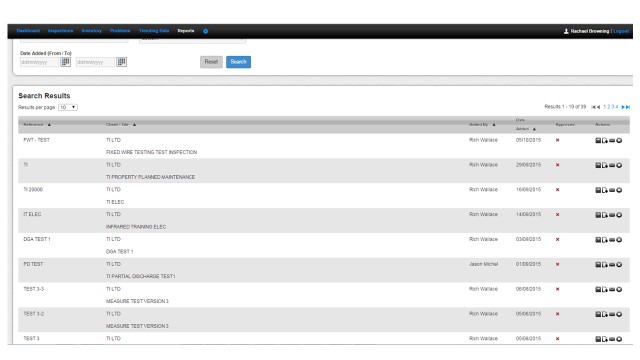
Task: Sort results by Reference column arrow
Action: [x=49, y=124]
